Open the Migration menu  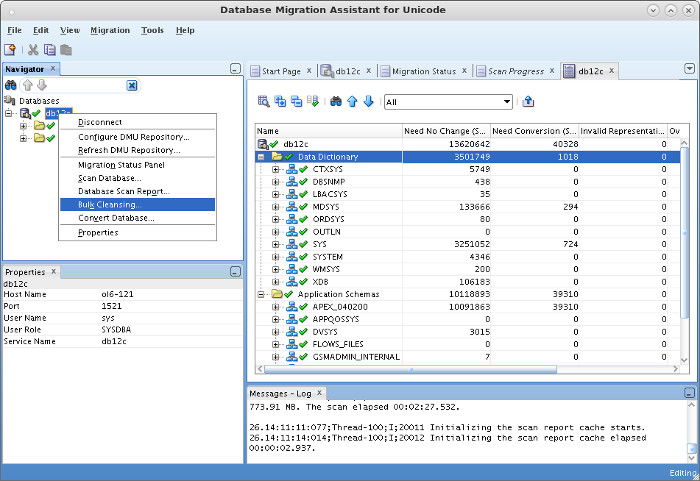click(110, 30)
